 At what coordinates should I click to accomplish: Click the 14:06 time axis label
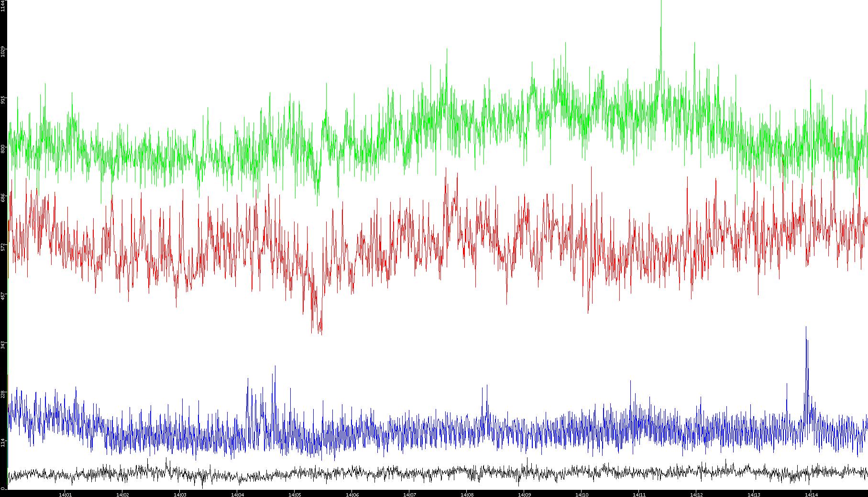click(352, 495)
